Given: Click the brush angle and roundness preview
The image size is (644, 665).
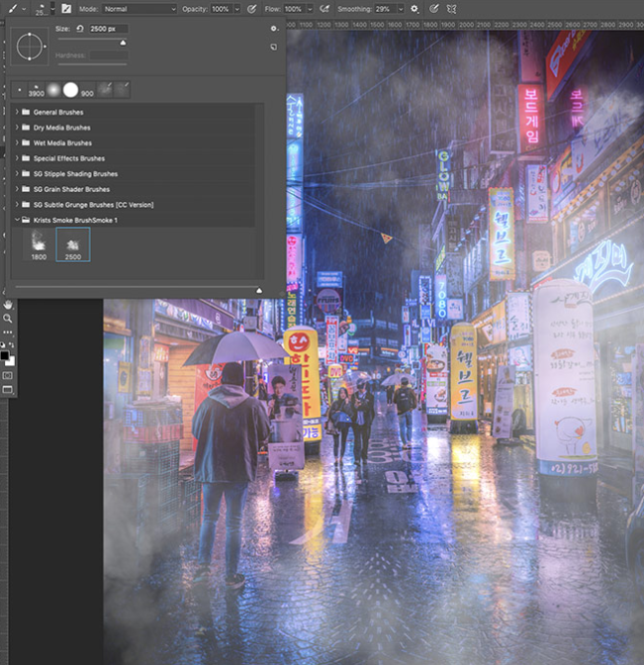Looking at the screenshot, I should click(30, 47).
